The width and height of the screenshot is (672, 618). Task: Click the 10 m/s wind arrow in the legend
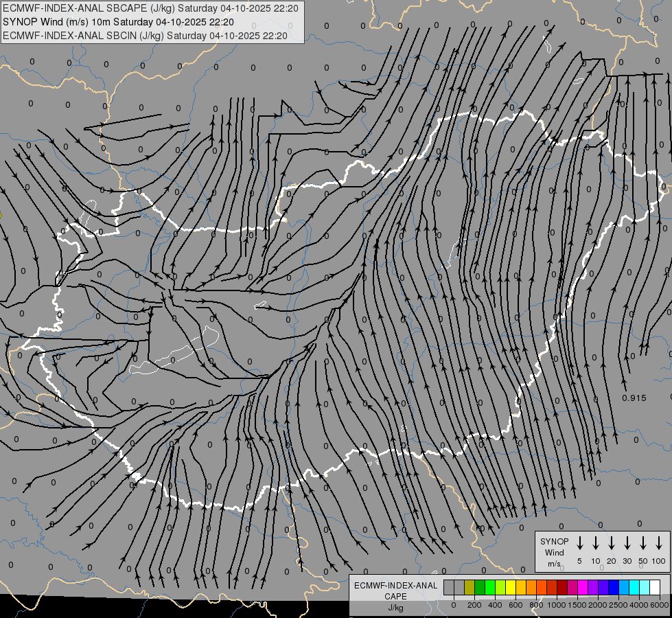click(595, 542)
